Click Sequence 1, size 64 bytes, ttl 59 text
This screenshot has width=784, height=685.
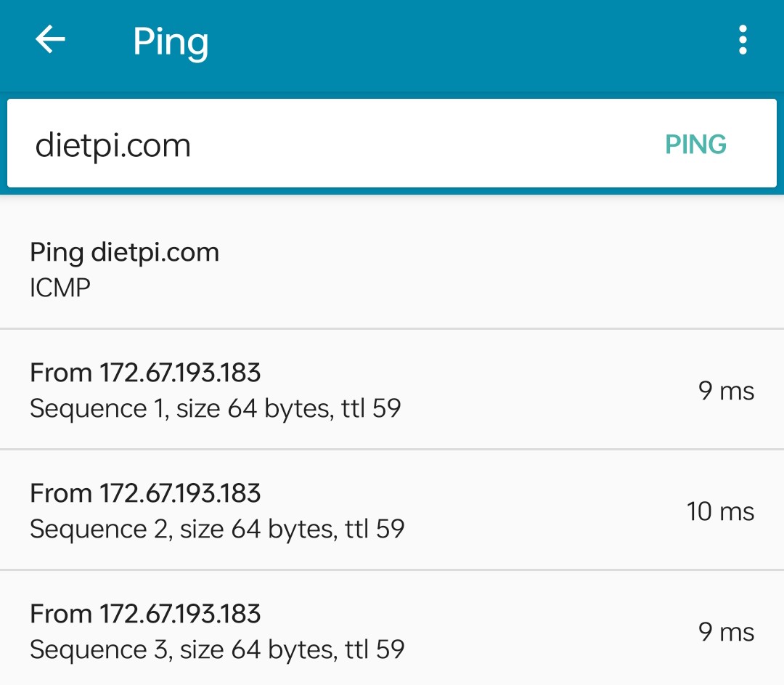point(216,409)
